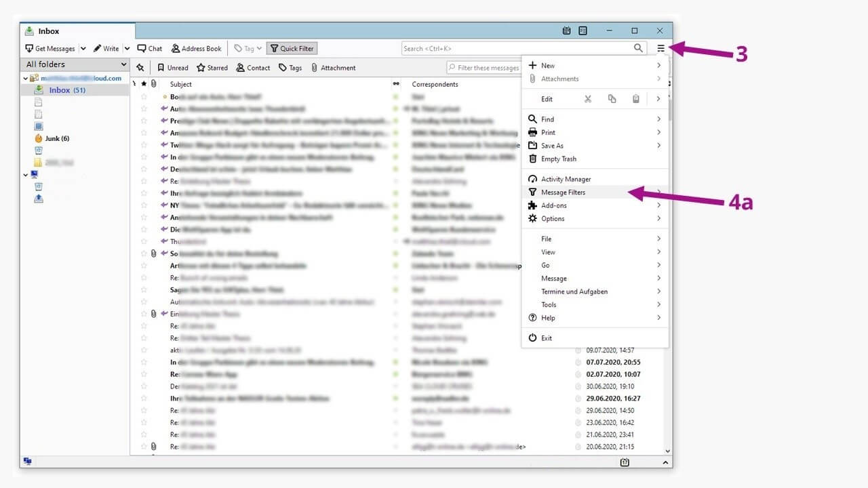Select the Inbox (51) folder

click(75, 90)
